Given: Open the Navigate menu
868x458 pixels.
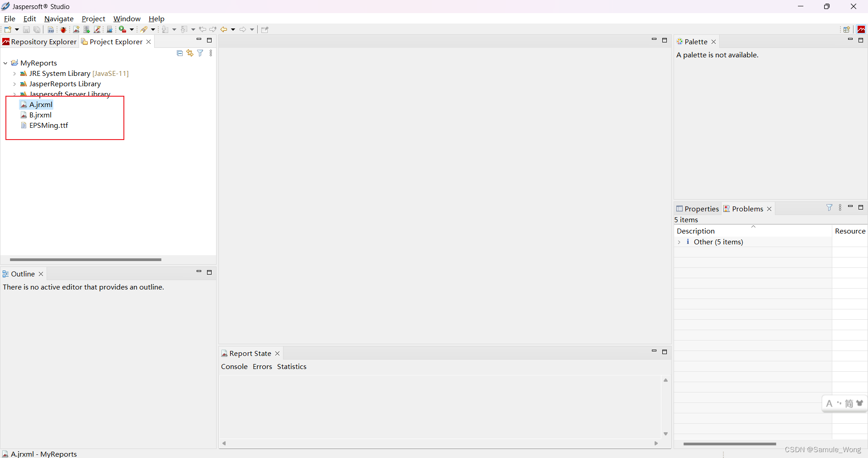Looking at the screenshot, I should [x=59, y=19].
